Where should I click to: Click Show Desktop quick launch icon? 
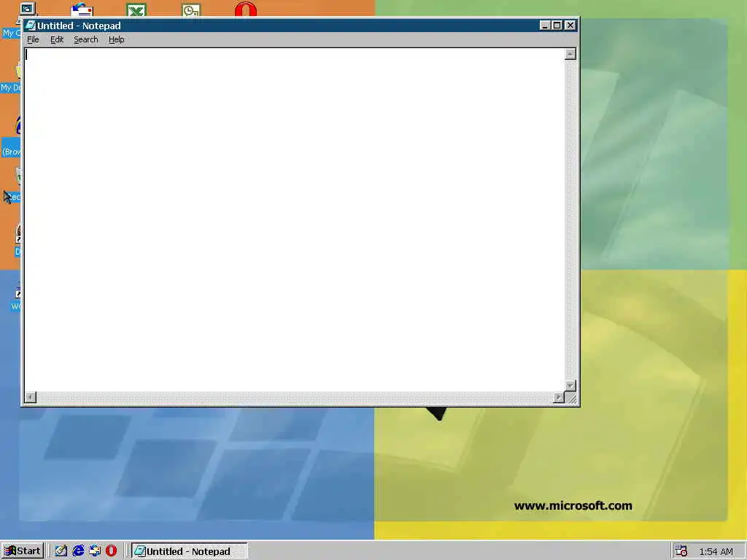click(x=61, y=551)
